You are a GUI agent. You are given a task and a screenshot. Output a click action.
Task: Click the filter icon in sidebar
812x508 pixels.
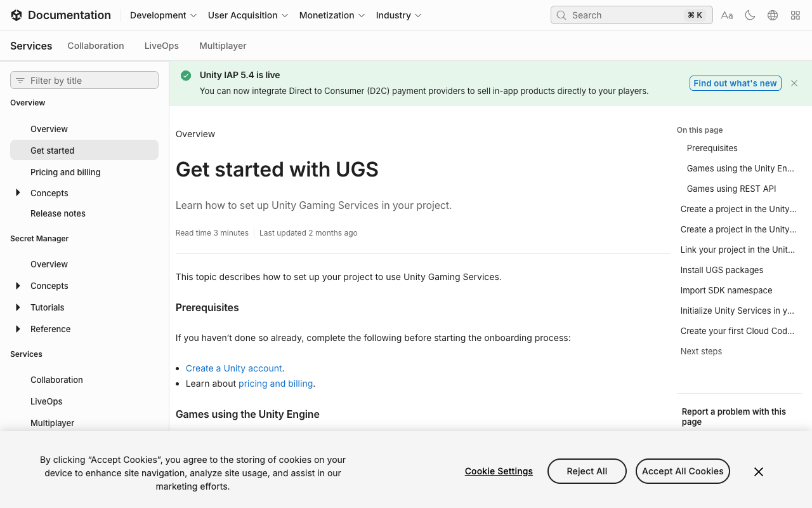click(x=20, y=81)
